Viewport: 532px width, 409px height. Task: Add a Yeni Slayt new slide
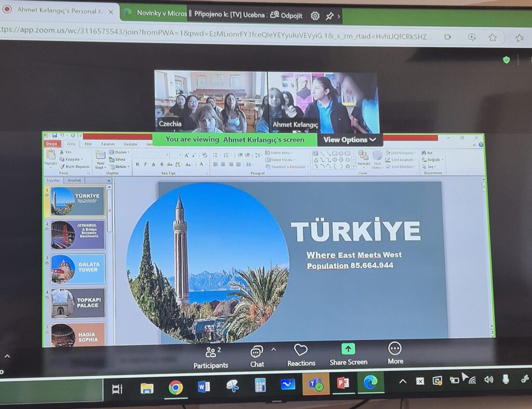pyautogui.click(x=100, y=160)
